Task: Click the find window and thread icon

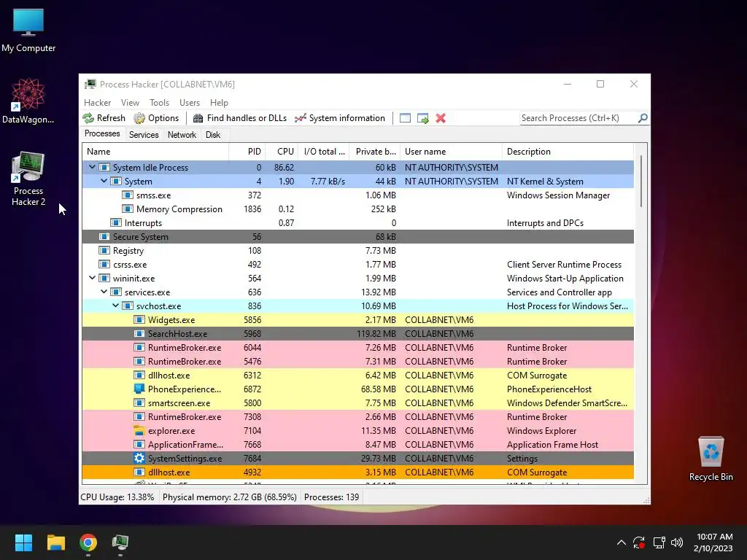Action: (422, 118)
